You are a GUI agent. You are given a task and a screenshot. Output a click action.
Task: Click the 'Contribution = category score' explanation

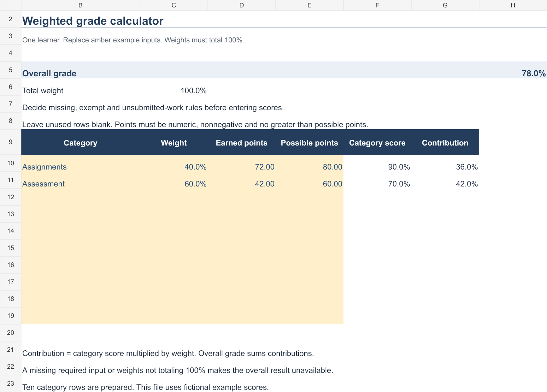[168, 354]
